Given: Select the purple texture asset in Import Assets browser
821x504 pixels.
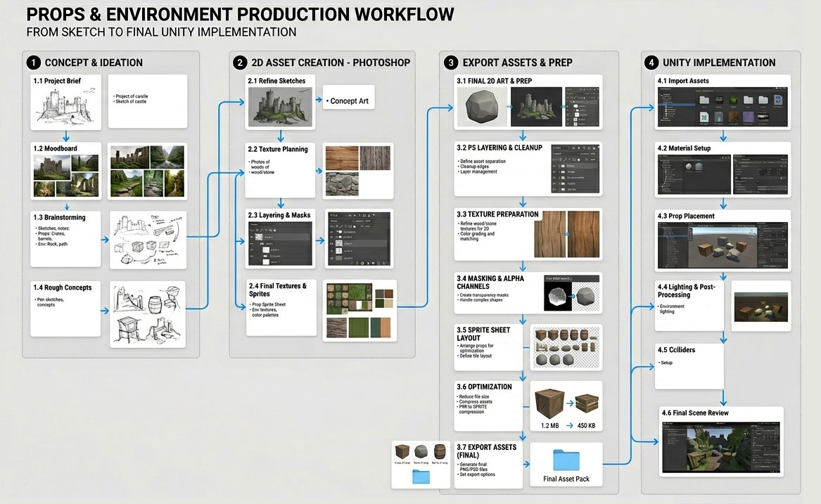Looking at the screenshot, I should [749, 117].
